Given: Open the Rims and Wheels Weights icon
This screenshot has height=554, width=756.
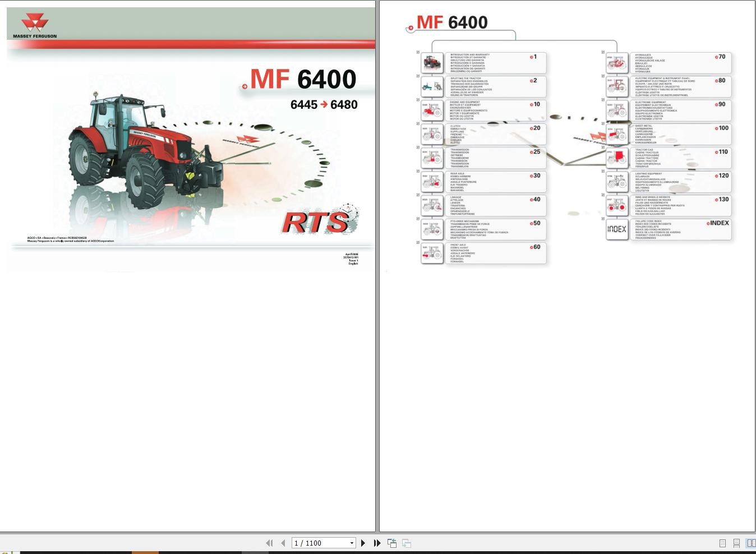Looking at the screenshot, I should (617, 206).
